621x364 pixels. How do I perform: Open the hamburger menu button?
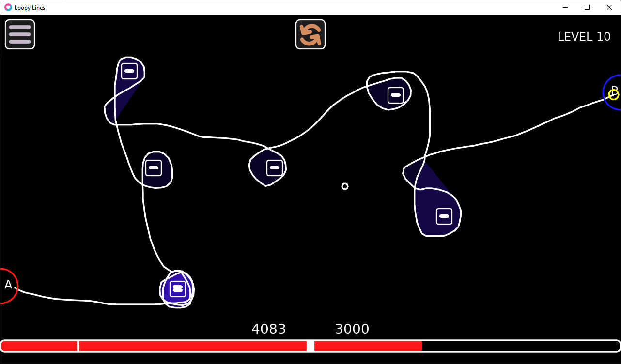(x=20, y=34)
